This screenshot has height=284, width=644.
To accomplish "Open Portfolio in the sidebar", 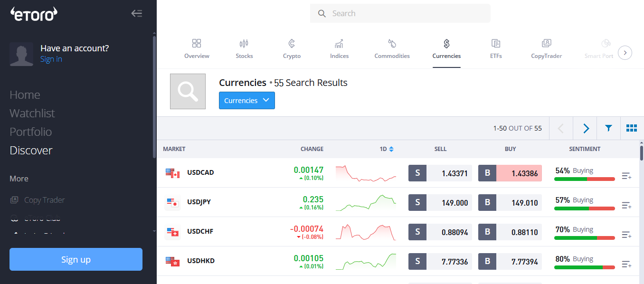I will [x=31, y=132].
